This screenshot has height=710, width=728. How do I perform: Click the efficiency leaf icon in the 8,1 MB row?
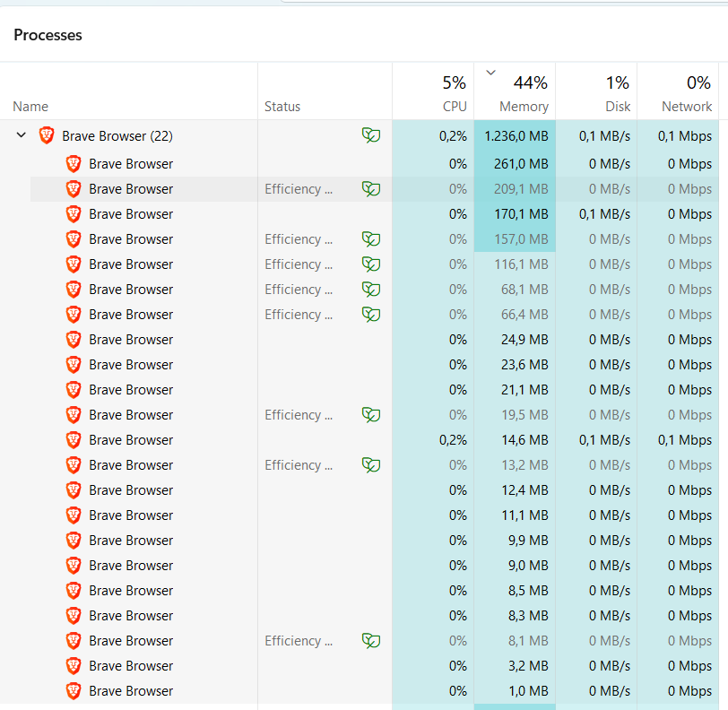pyautogui.click(x=371, y=641)
